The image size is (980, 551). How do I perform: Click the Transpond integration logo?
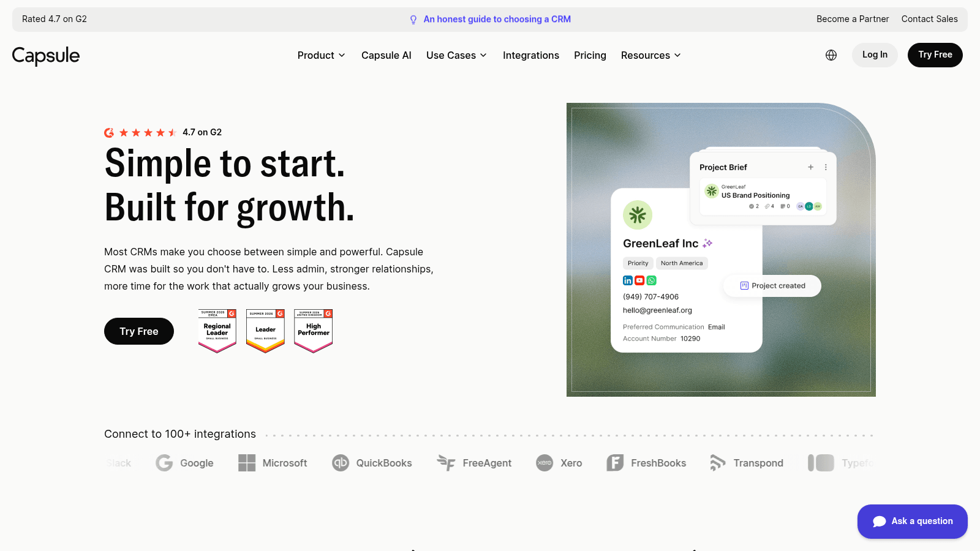tap(746, 463)
